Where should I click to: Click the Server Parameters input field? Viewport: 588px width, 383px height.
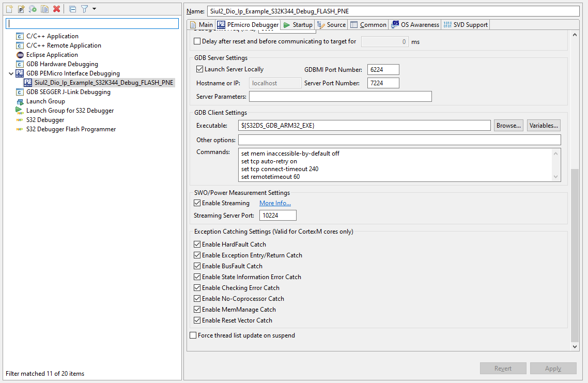pyautogui.click(x=340, y=96)
